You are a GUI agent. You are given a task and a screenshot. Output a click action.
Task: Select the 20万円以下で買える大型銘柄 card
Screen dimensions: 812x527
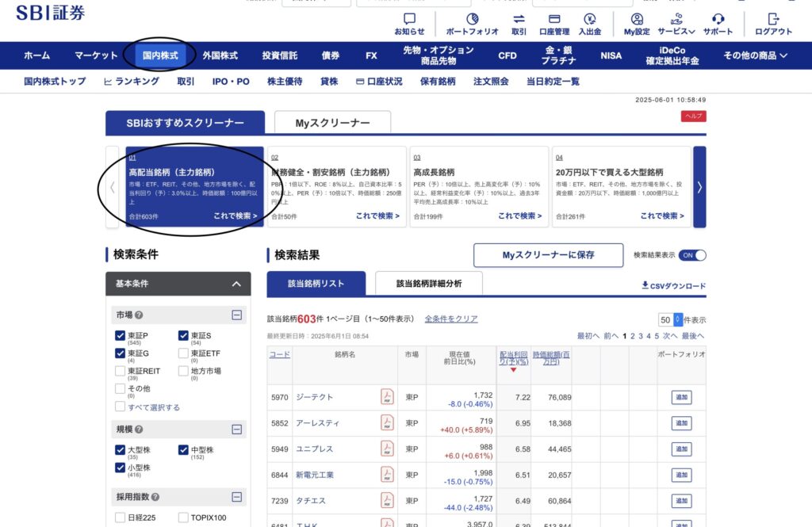622,187
